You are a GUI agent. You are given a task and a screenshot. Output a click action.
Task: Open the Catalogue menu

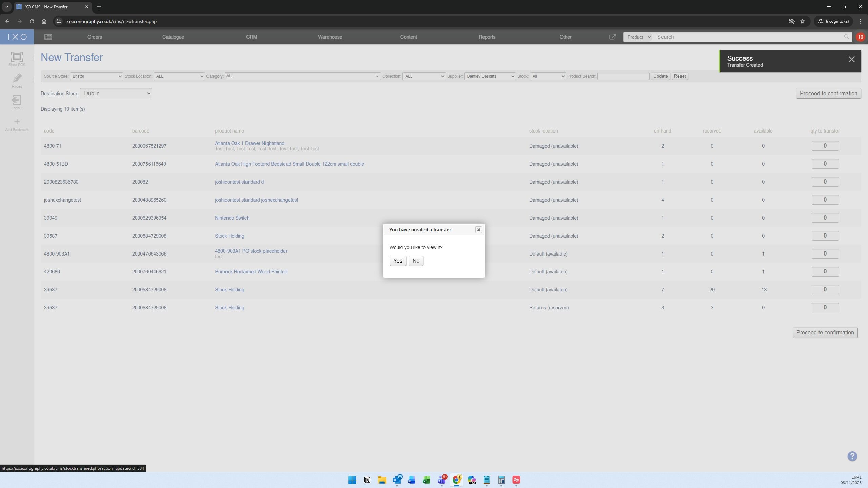(173, 37)
